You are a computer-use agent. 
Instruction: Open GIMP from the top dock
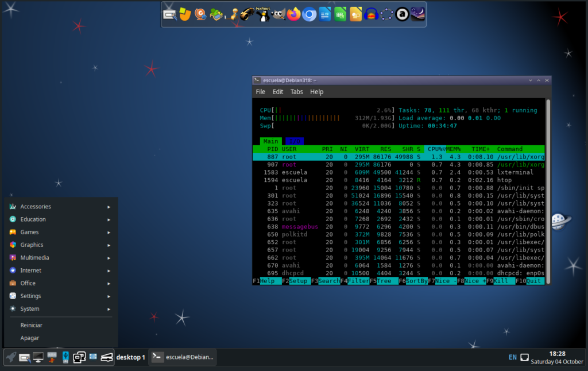click(278, 14)
